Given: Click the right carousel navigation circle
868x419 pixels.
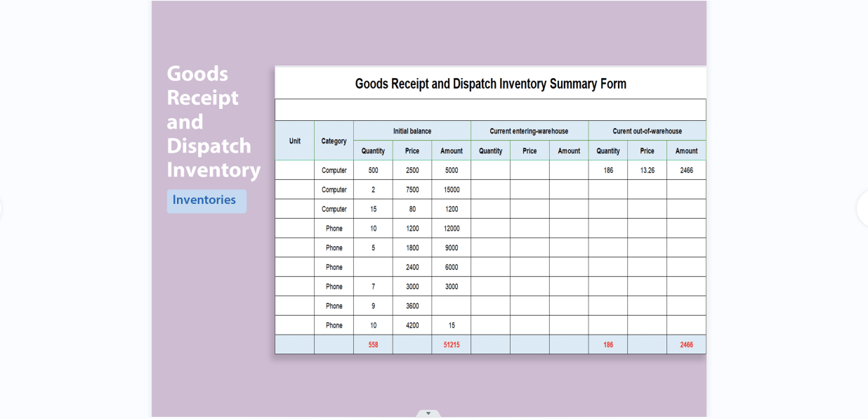Looking at the screenshot, I should (x=866, y=207).
